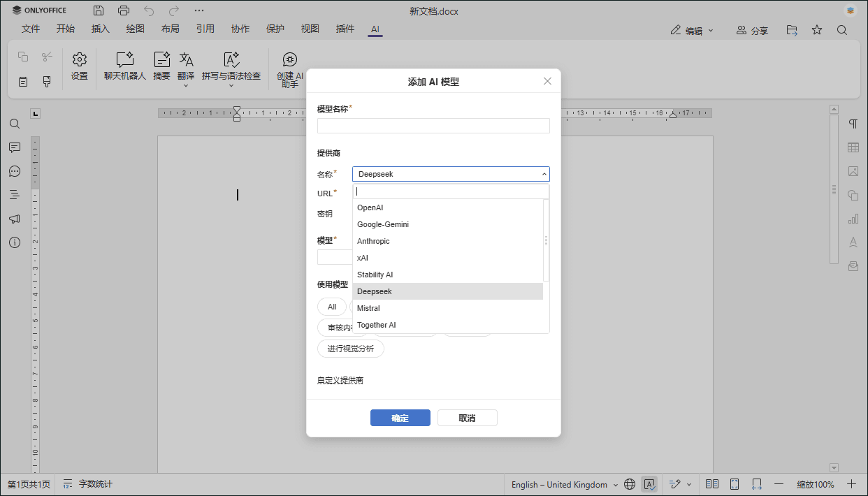Open the Find magnifier in left sidebar

coord(15,124)
